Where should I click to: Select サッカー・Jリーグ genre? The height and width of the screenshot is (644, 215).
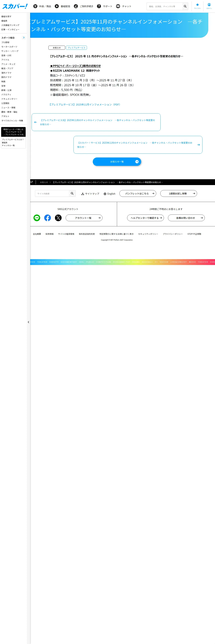point(10,51)
